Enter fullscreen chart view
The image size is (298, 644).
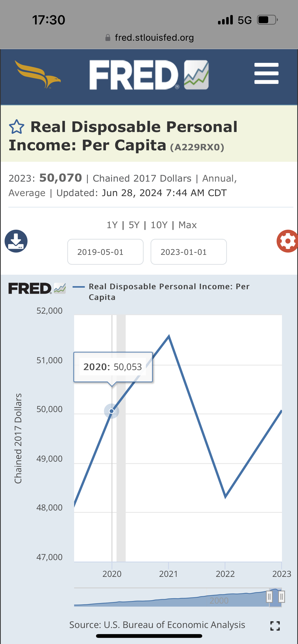(275, 626)
